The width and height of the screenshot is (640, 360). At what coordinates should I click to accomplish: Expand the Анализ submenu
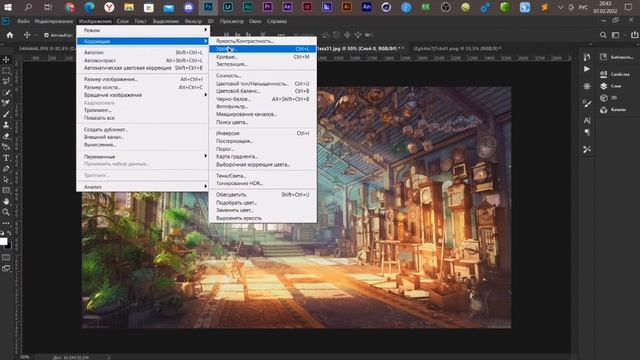coord(143,187)
